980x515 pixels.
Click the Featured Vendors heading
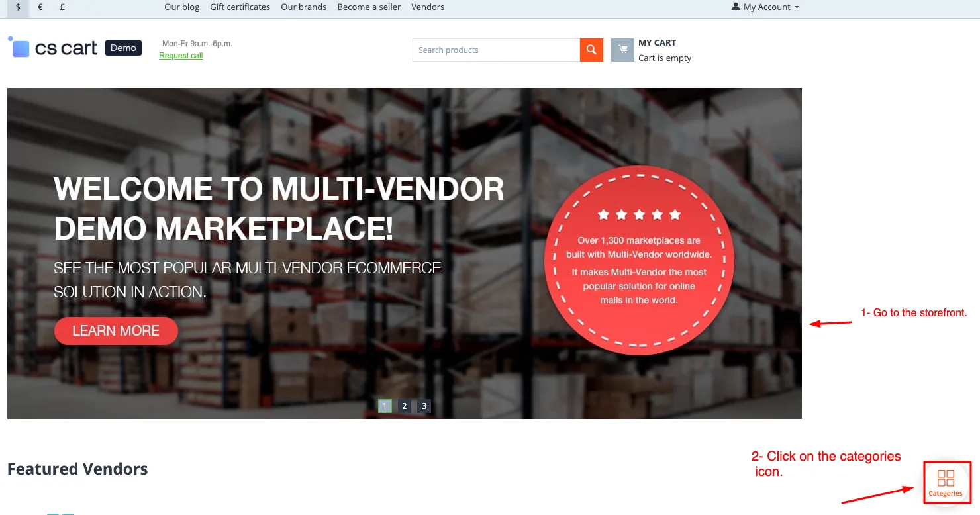coord(77,469)
